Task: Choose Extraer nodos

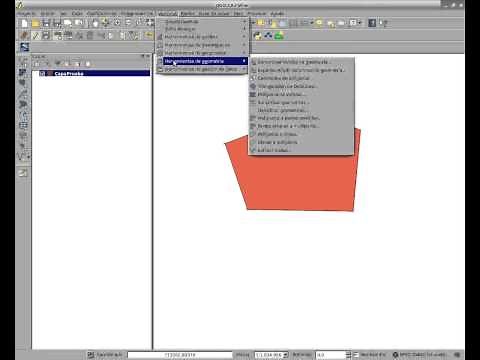Action: (x=301, y=150)
